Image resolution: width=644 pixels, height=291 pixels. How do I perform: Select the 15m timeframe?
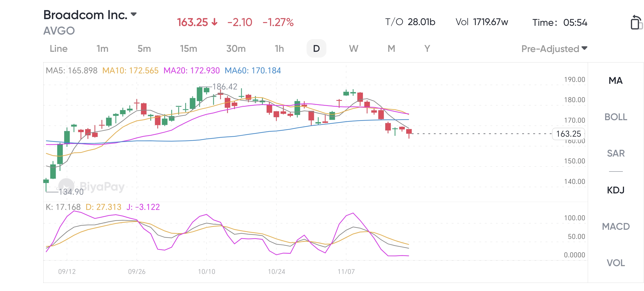tap(189, 49)
